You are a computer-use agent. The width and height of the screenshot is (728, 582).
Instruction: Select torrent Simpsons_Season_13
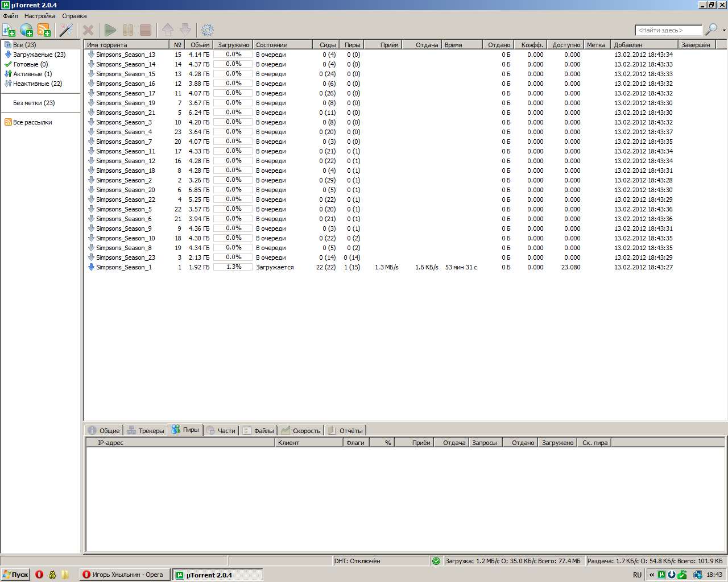(125, 55)
